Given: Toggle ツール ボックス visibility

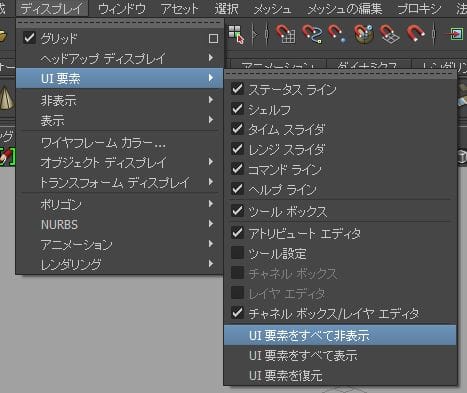Looking at the screenshot, I should click(x=340, y=212).
